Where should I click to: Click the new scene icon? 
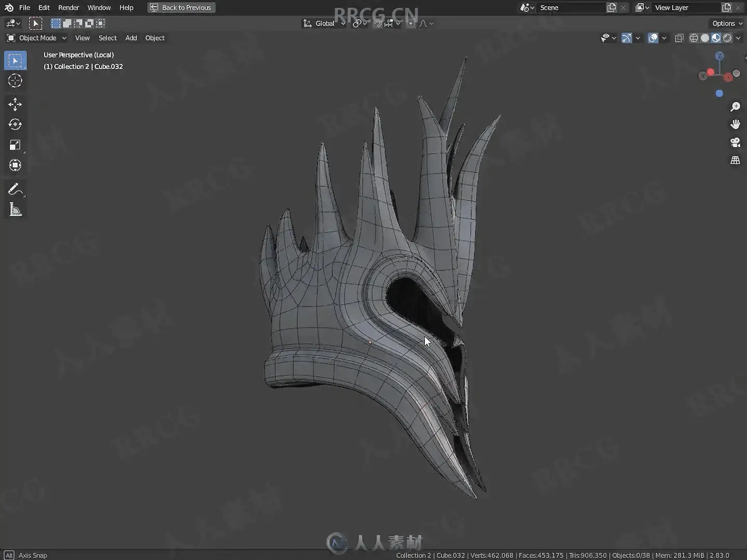click(x=612, y=8)
